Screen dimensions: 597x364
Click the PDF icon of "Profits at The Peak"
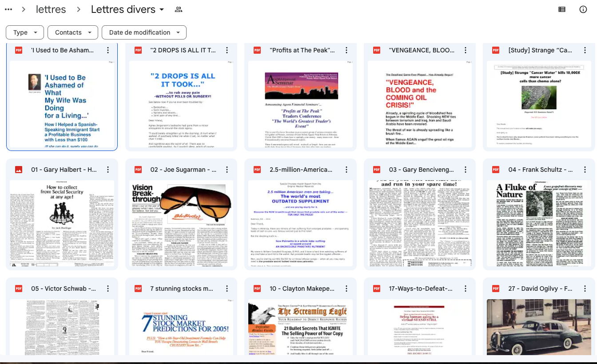(x=257, y=50)
